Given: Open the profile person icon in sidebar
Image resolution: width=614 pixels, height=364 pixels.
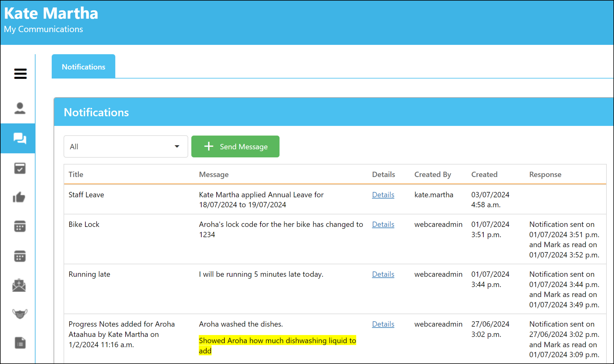Looking at the screenshot, I should pos(20,108).
